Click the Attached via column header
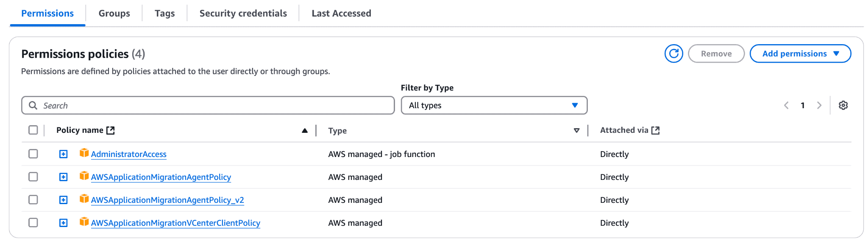The width and height of the screenshot is (868, 244). [624, 130]
